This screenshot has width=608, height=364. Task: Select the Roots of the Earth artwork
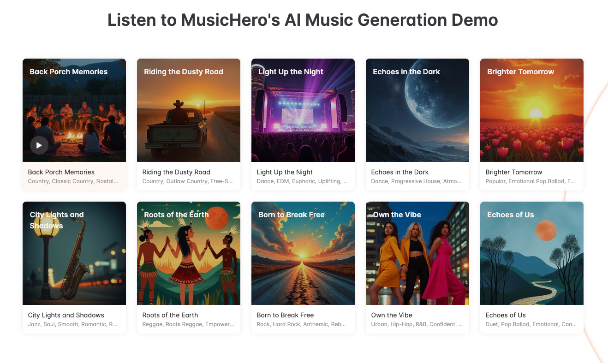point(189,253)
